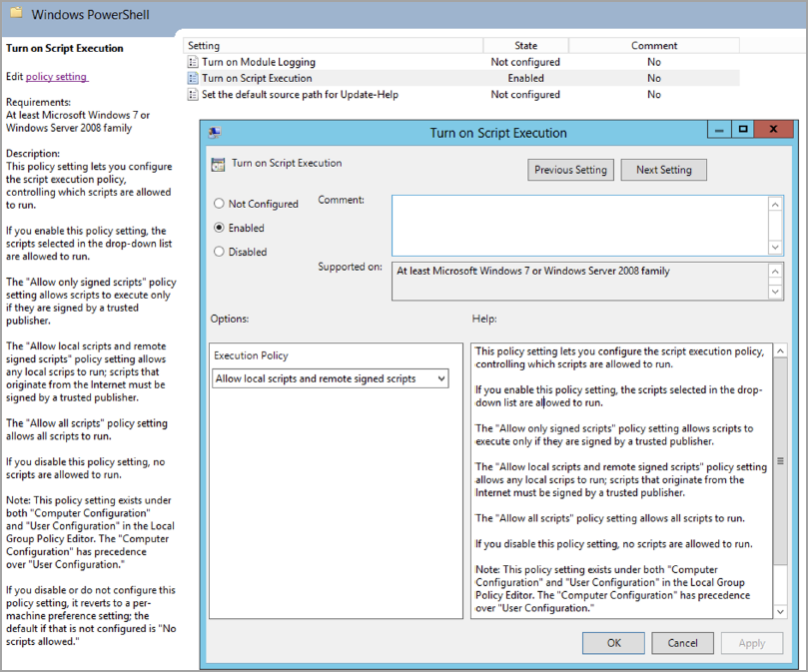Screen dimensions: 808x672
Task: Click the Supported on scroll up arrow
Action: pyautogui.click(x=775, y=271)
